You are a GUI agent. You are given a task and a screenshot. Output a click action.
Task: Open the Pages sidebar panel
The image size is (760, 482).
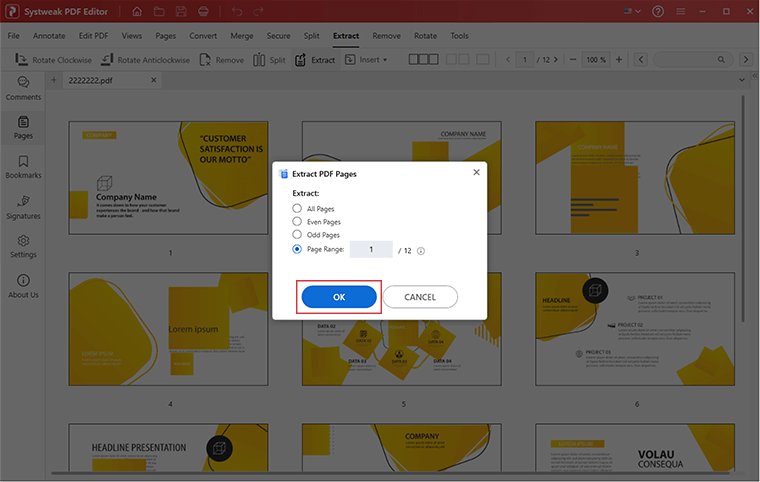(x=23, y=128)
